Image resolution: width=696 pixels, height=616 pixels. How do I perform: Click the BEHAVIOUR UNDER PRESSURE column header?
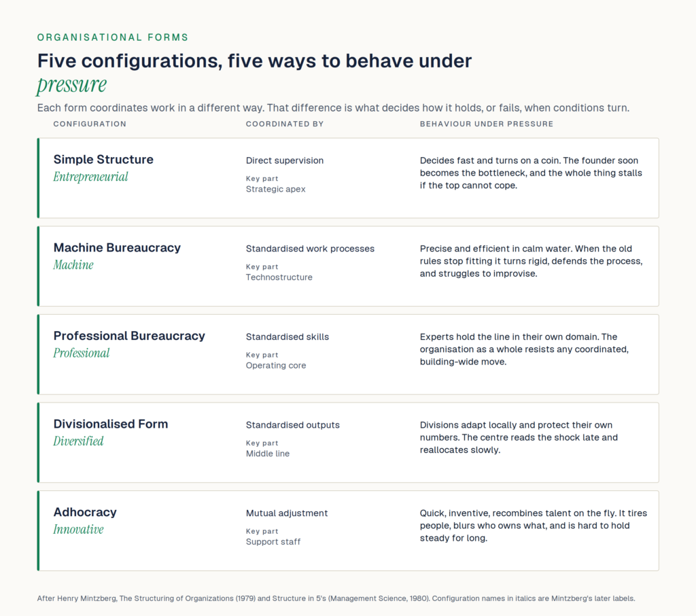click(x=487, y=124)
